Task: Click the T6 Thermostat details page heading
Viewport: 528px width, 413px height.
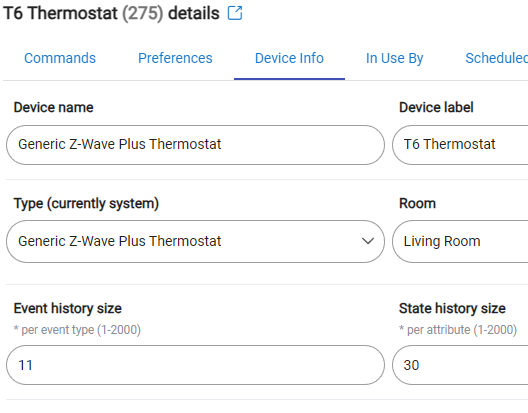Action: 111,13
